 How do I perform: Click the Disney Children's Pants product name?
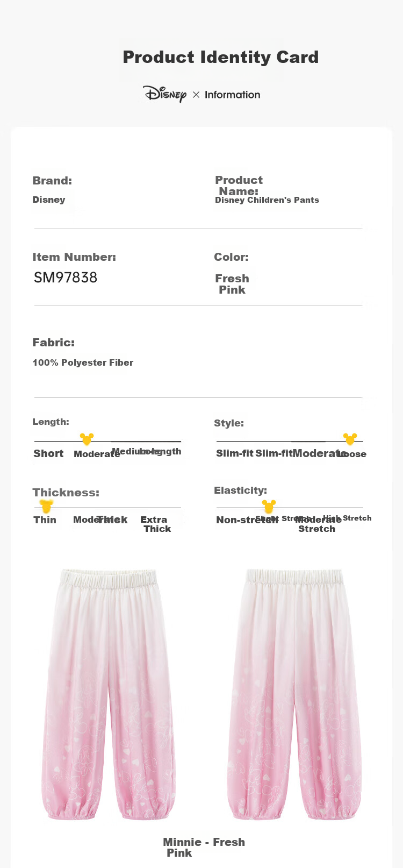coord(267,200)
